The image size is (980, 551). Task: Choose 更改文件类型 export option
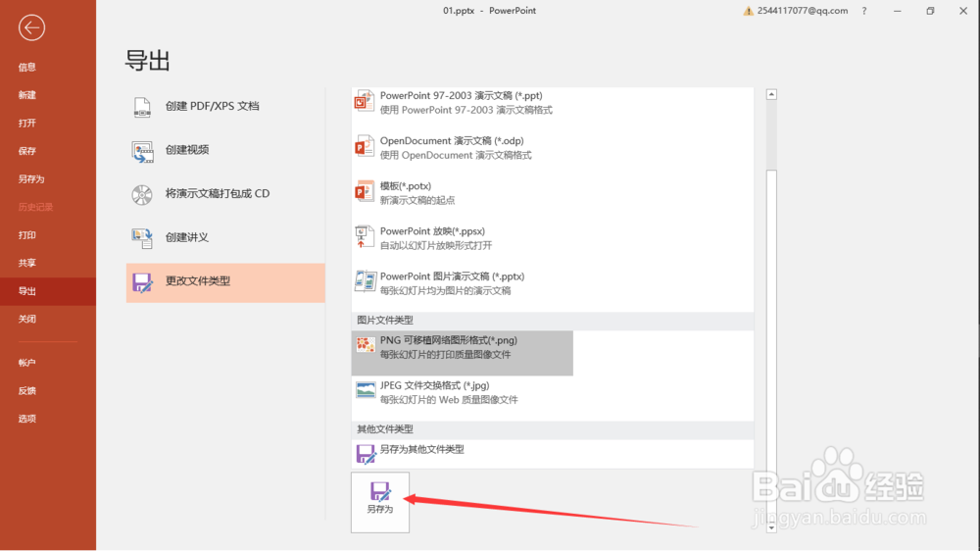tap(225, 282)
